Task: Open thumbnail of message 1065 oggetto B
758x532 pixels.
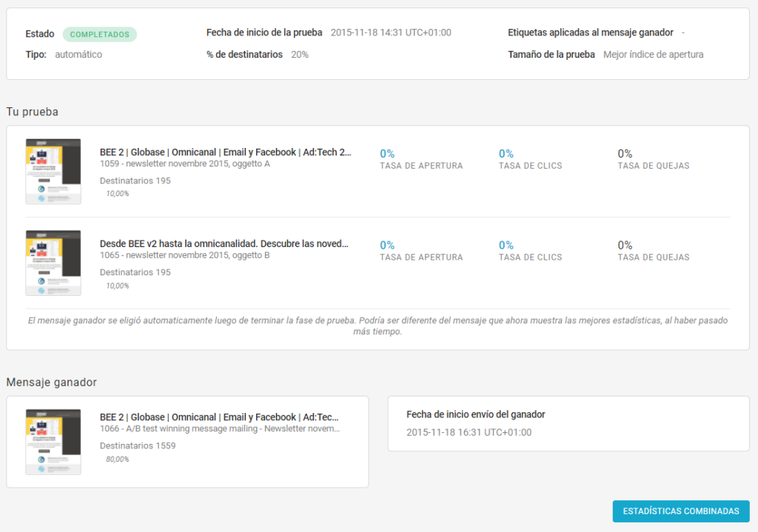Action: [x=53, y=263]
